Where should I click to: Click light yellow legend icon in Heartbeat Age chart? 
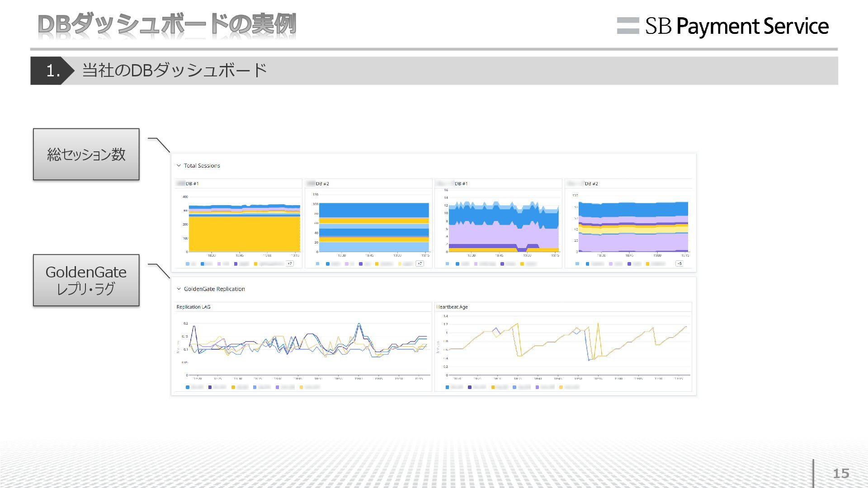[x=561, y=387]
